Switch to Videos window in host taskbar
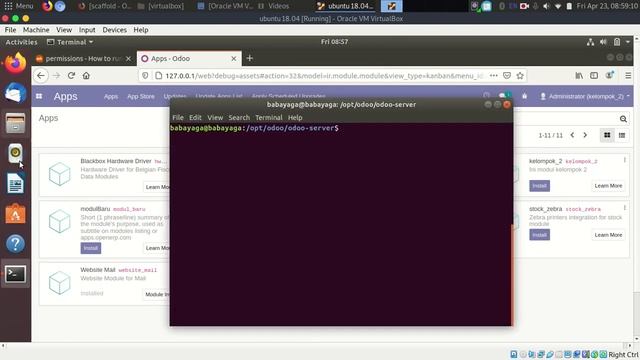The width and height of the screenshot is (640, 360). (x=273, y=6)
